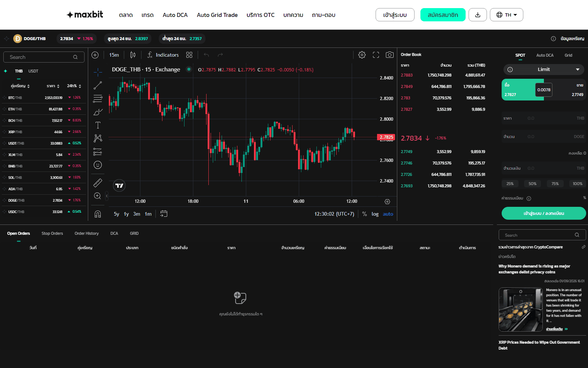Viewport: 588px width, 368px height.
Task: Click the green sign-up button in header
Action: [x=443, y=15]
